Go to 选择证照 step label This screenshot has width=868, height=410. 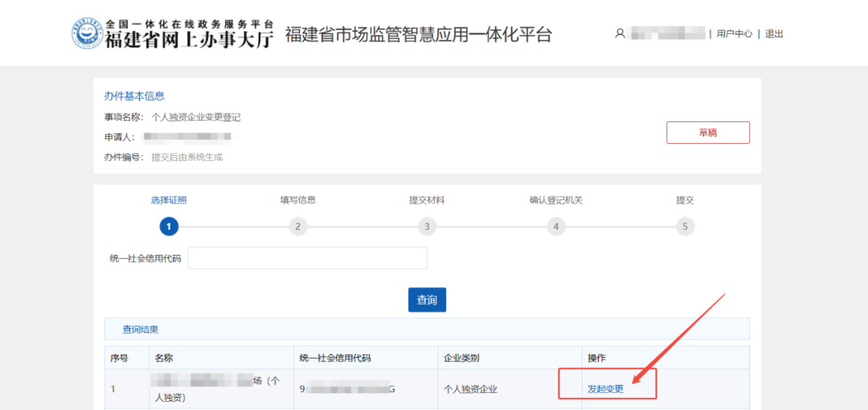[x=169, y=200]
